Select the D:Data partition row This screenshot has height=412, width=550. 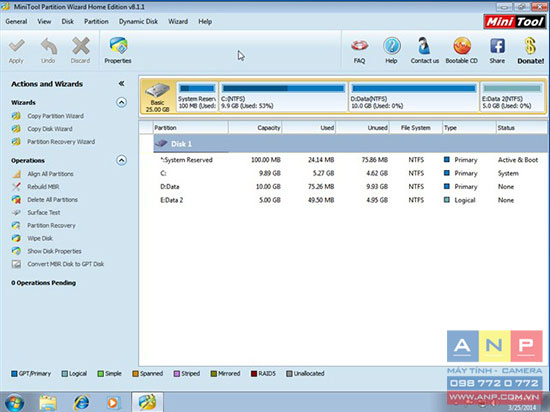[350, 187]
